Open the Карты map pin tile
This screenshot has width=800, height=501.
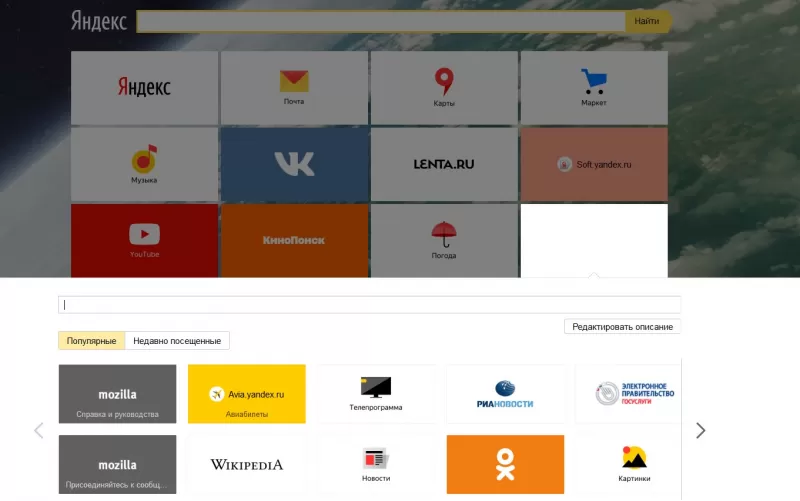(444, 88)
